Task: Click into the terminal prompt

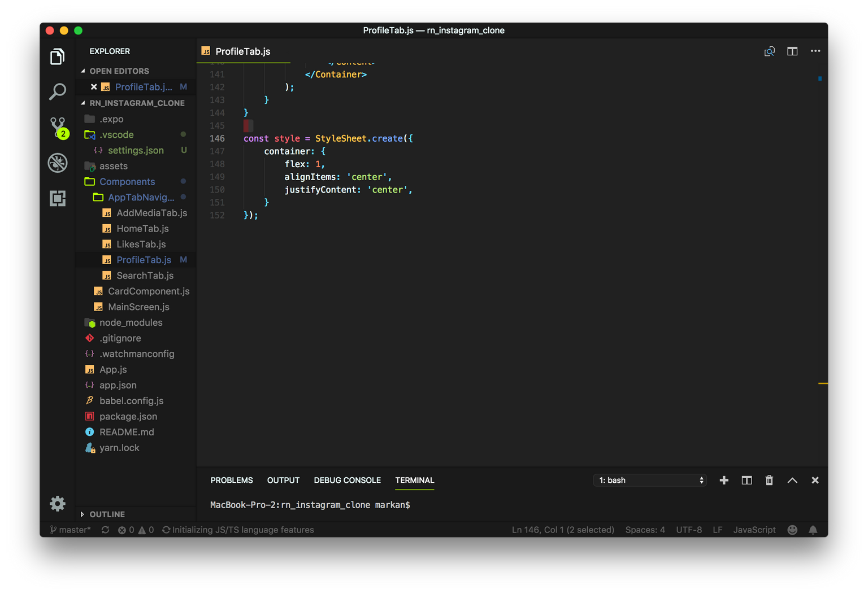Action: click(x=452, y=504)
